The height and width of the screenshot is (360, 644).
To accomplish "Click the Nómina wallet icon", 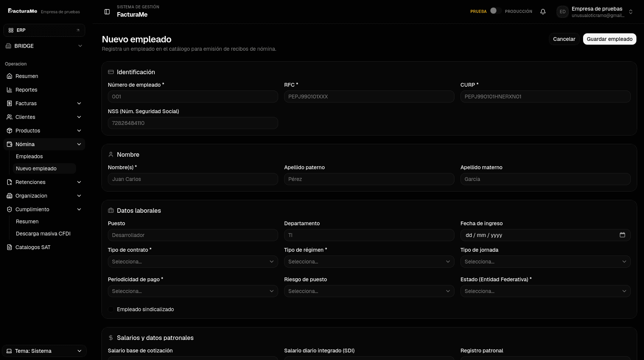I will pyautogui.click(x=9, y=144).
